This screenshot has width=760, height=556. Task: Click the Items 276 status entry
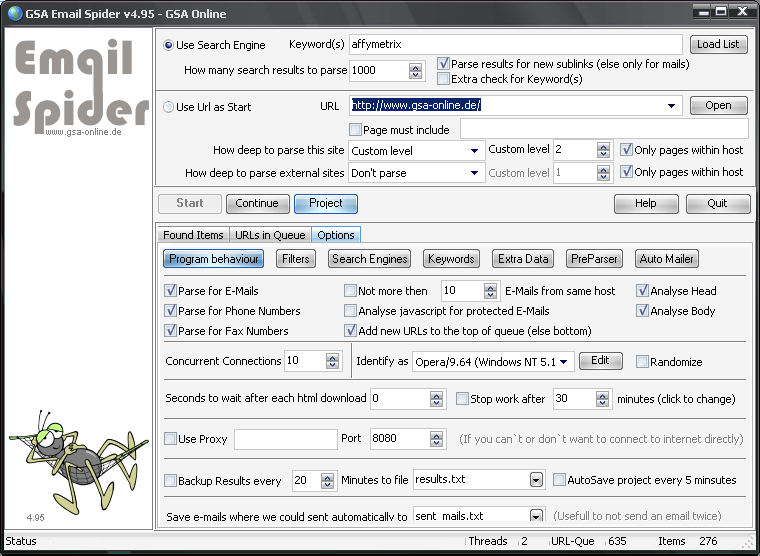click(687, 541)
